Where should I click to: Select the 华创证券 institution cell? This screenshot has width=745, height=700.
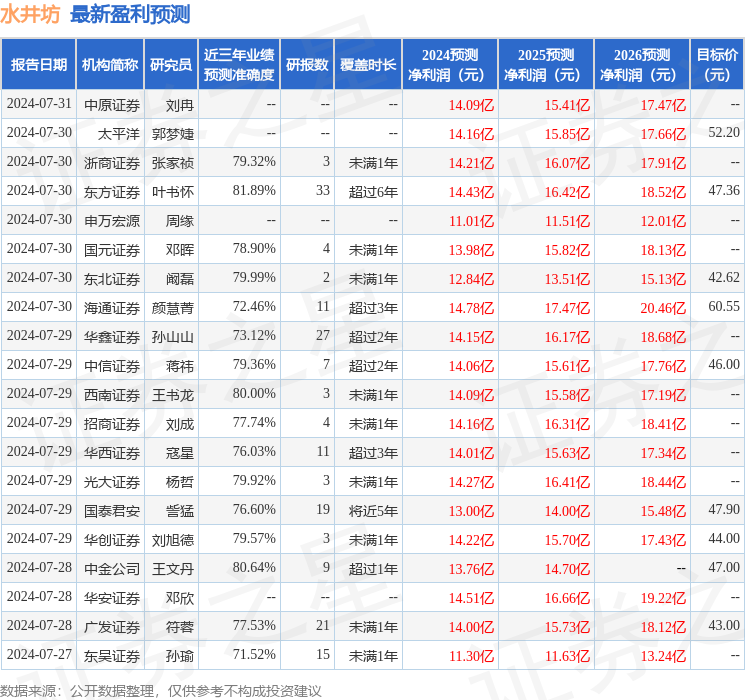pos(112,540)
